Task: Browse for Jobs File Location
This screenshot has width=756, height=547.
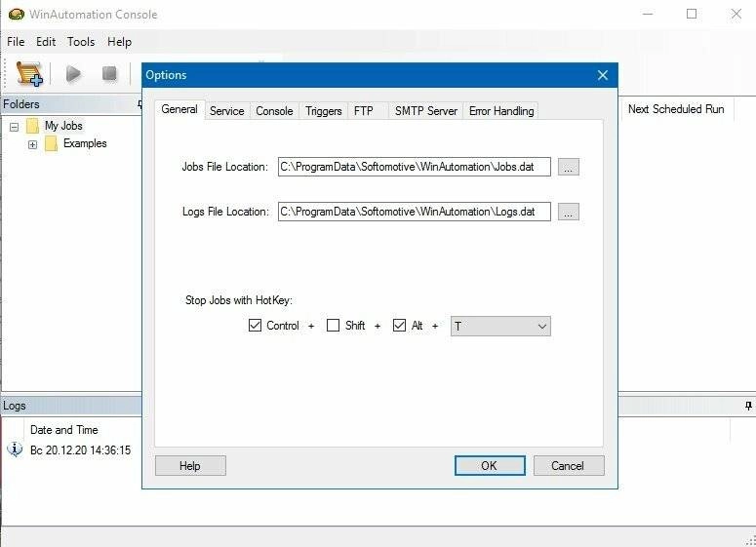Action: click(x=569, y=168)
